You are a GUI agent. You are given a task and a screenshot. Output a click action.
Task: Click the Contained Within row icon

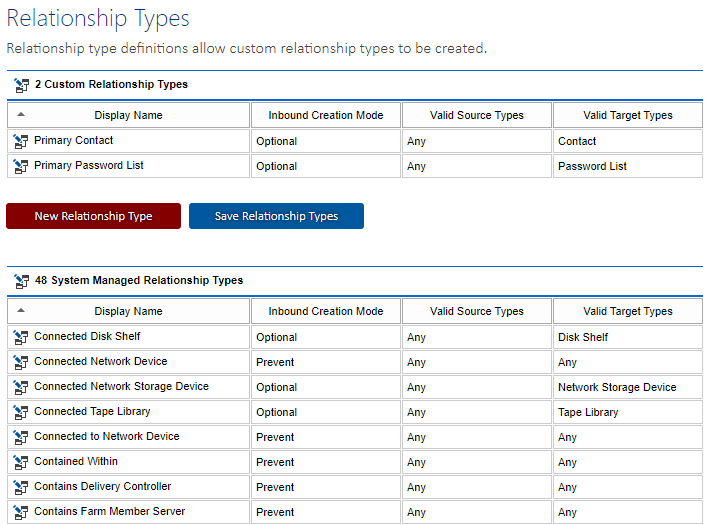click(x=21, y=462)
